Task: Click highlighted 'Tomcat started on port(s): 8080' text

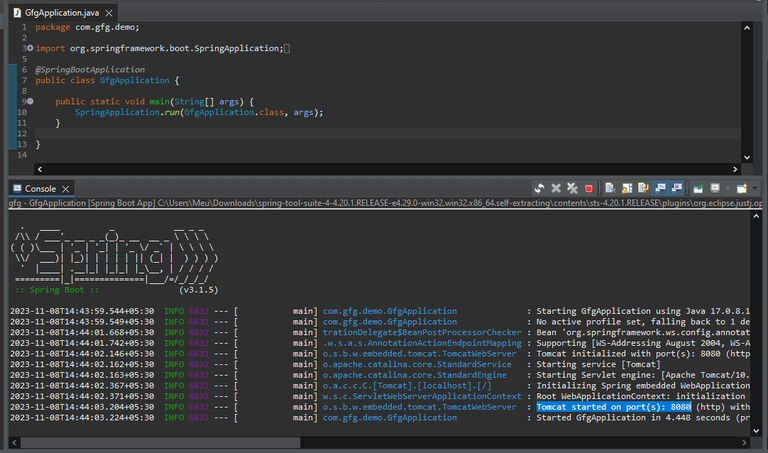Action: tap(614, 407)
